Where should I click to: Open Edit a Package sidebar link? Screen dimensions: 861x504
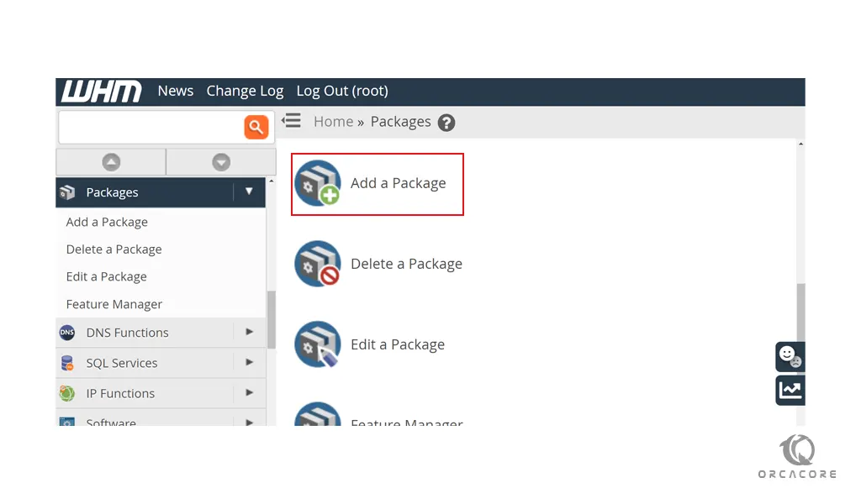coord(107,277)
